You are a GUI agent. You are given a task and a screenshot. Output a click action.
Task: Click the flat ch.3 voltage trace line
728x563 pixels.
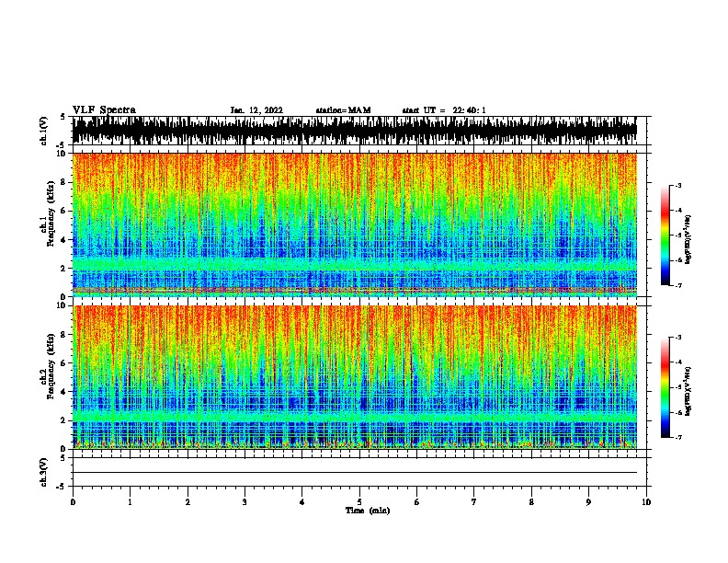pos(355,473)
